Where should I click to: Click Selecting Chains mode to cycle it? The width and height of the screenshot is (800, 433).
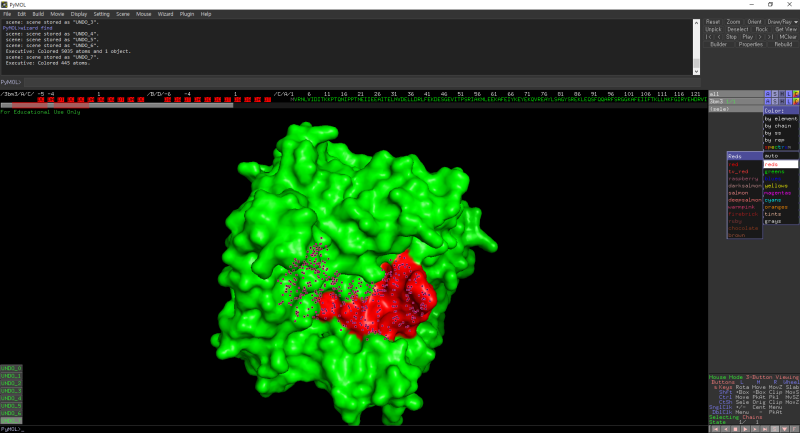point(735,417)
